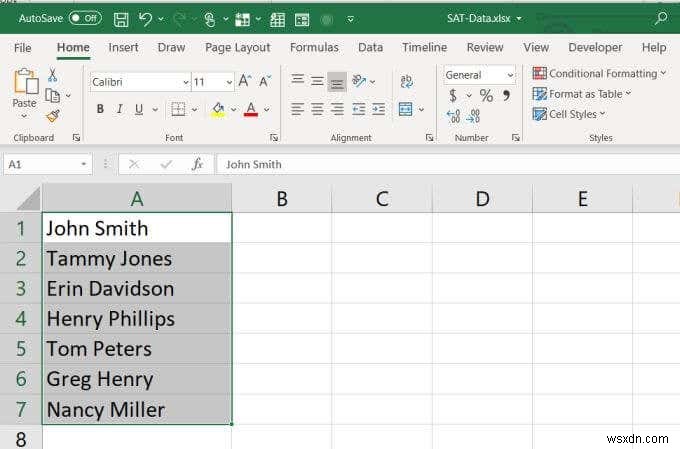Open Cell Styles menu

pyautogui.click(x=569, y=114)
